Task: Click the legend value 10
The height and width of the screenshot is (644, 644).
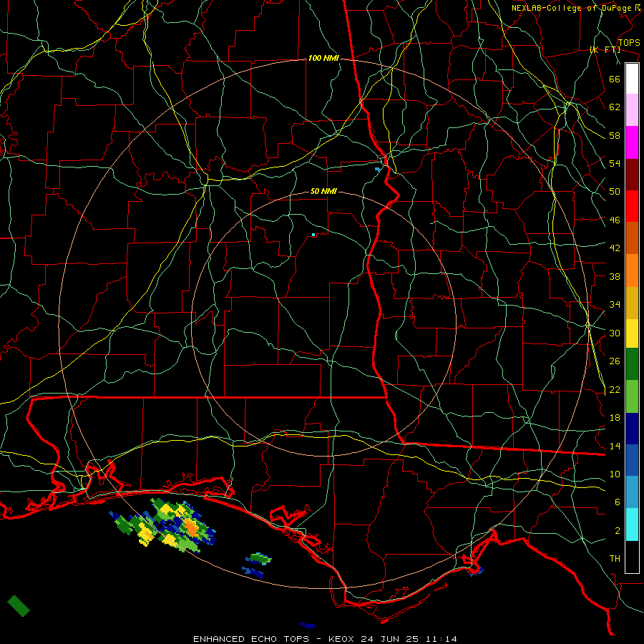Action: coord(615,474)
